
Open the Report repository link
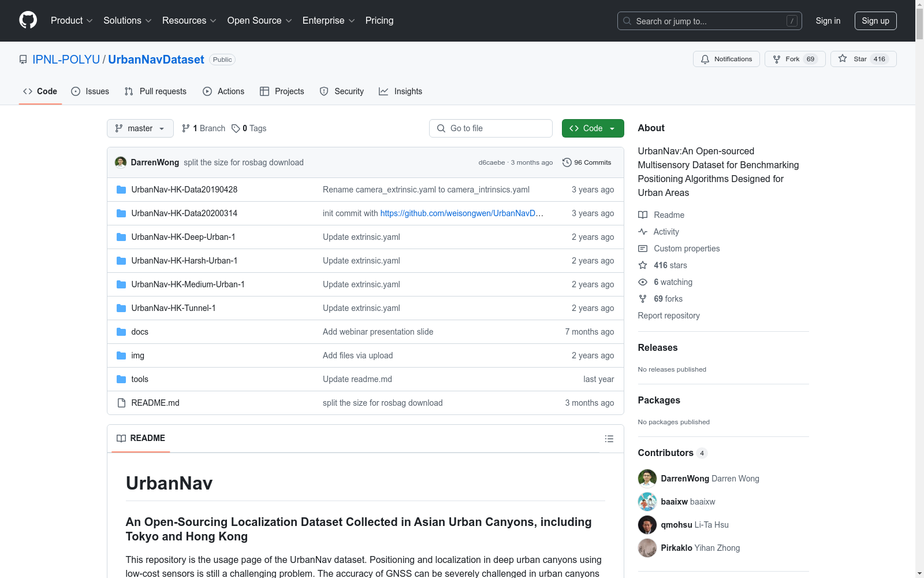pyautogui.click(x=669, y=316)
